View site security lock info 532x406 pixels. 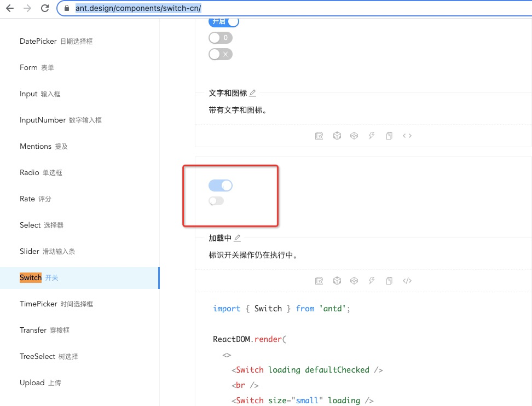tap(67, 8)
